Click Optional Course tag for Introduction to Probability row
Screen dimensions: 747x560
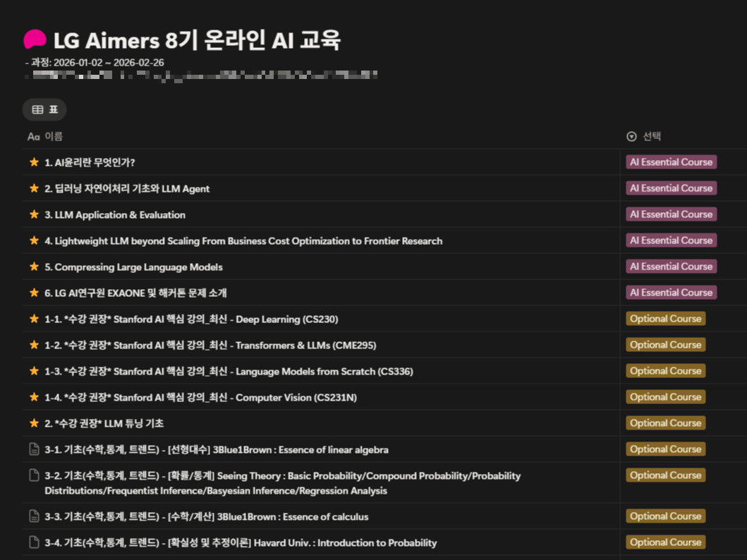tap(666, 542)
